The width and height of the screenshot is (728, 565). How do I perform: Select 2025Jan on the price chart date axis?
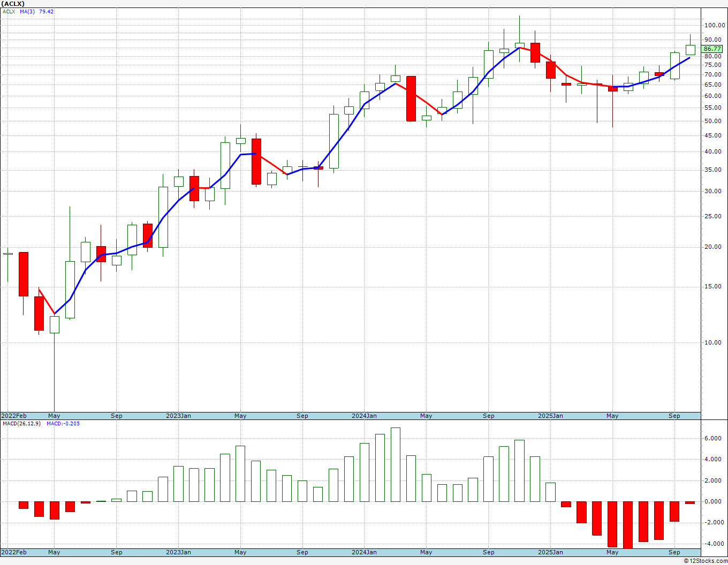[x=550, y=416]
